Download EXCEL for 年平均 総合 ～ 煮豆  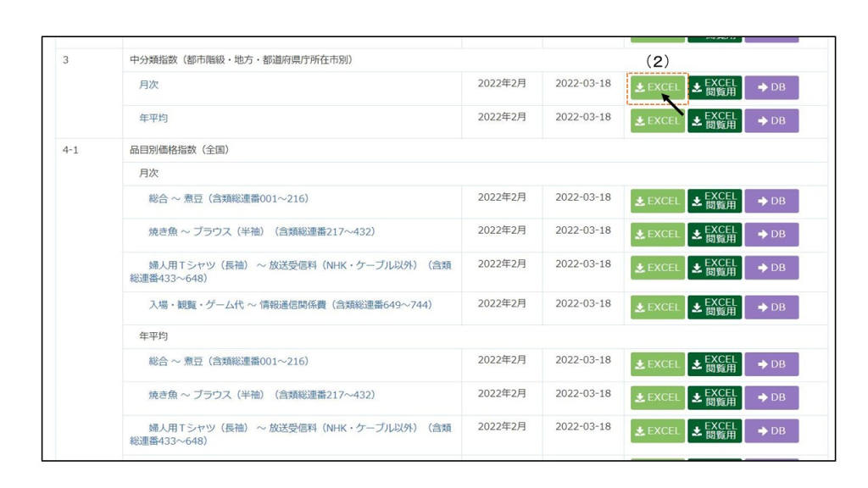pos(657,364)
